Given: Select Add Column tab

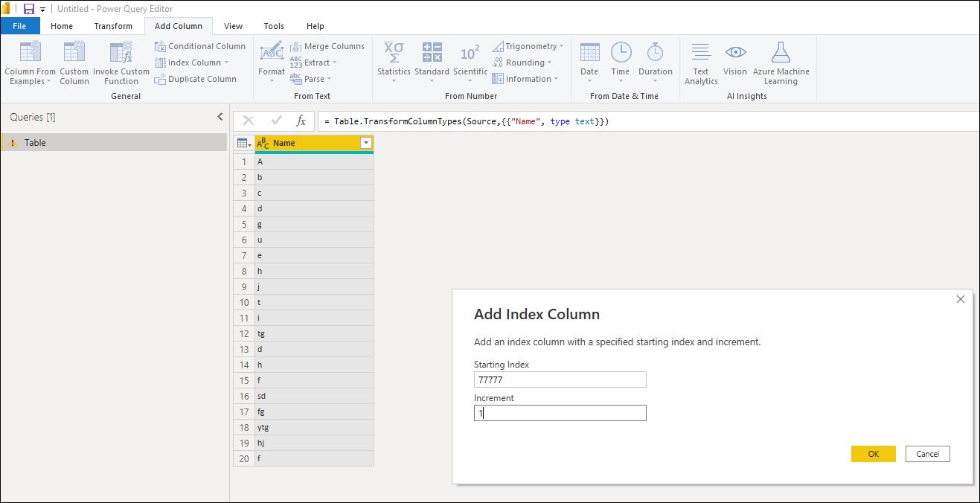Looking at the screenshot, I should 179,26.
